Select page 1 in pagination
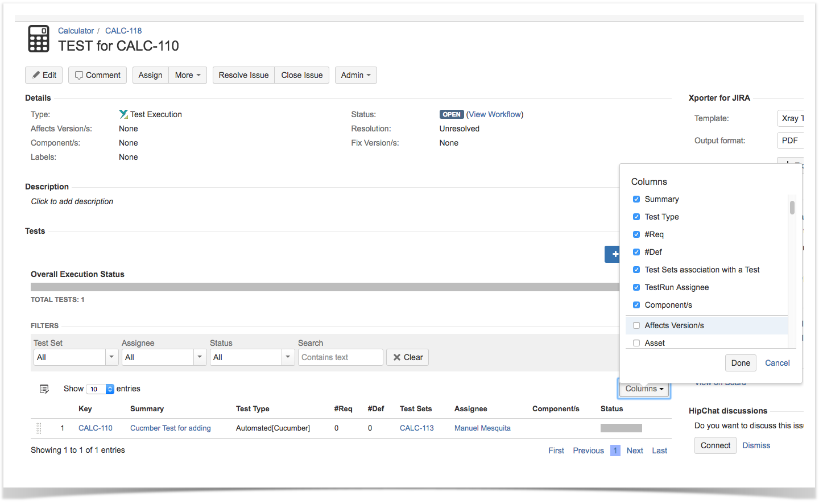Viewport: 823px width, 504px height. pos(615,451)
